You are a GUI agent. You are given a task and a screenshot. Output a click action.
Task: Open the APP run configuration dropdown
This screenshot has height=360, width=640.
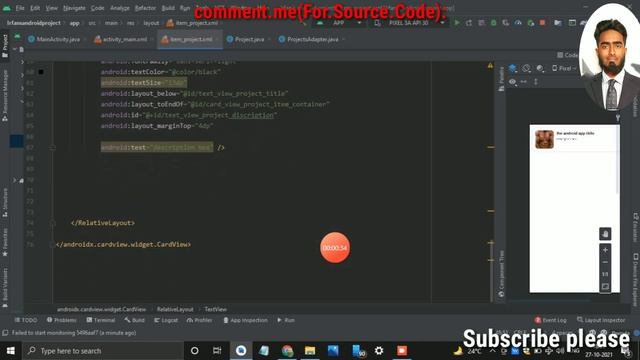point(339,23)
